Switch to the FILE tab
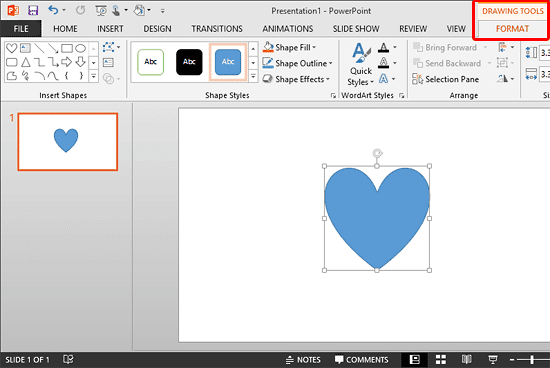The height and width of the screenshot is (368, 550). (21, 29)
